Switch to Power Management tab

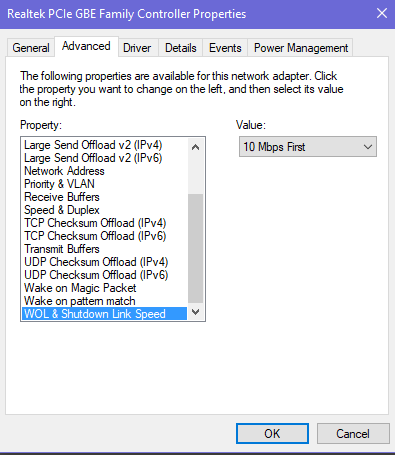[x=301, y=48]
